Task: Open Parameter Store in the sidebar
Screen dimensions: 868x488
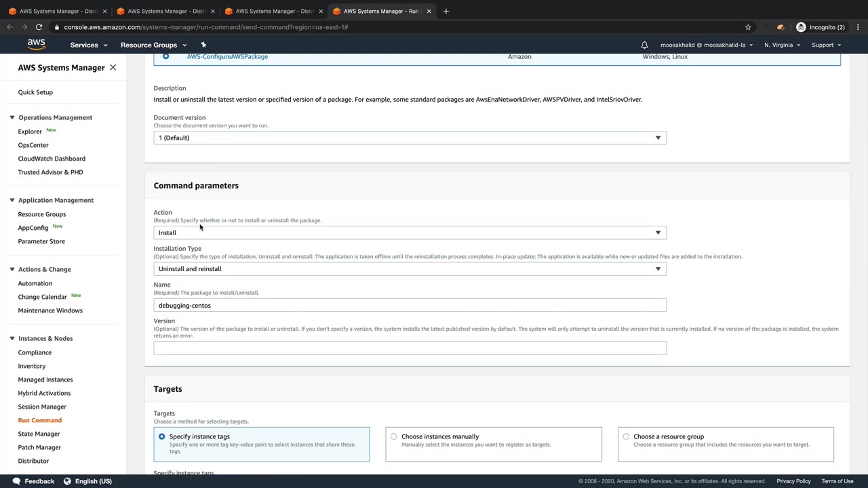Action: click(41, 241)
